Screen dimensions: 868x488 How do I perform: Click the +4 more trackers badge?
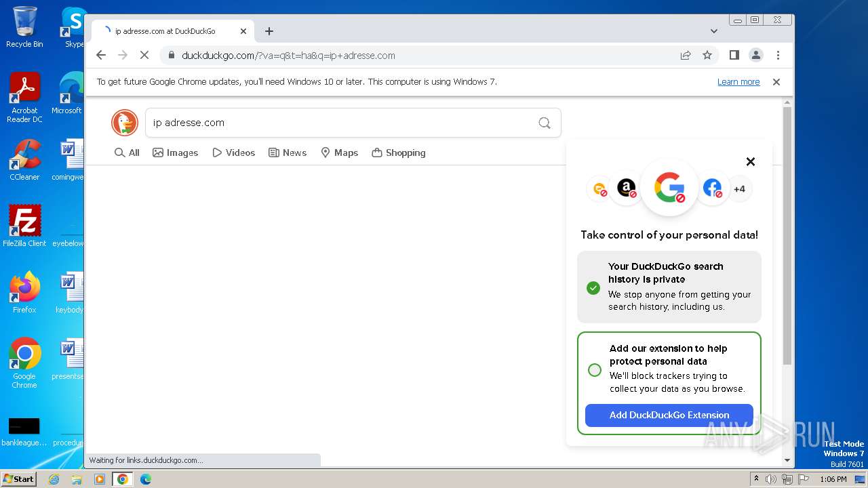tap(739, 189)
